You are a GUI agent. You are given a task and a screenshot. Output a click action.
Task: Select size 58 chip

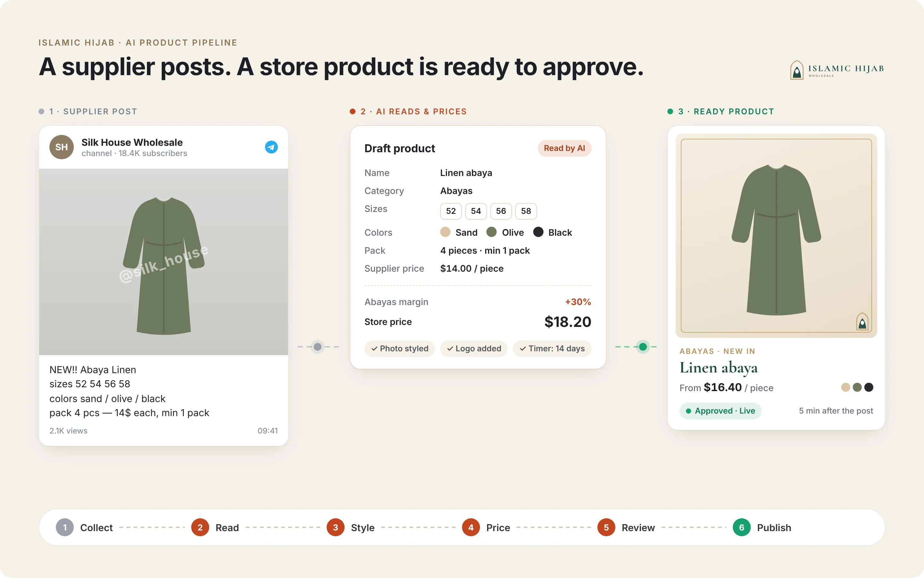point(526,211)
